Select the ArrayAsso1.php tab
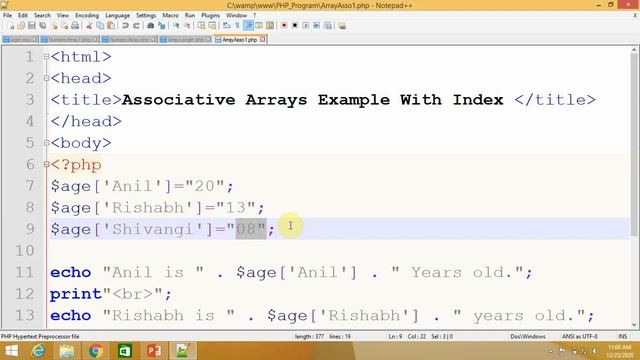This screenshot has width=640, height=360. click(x=239, y=40)
